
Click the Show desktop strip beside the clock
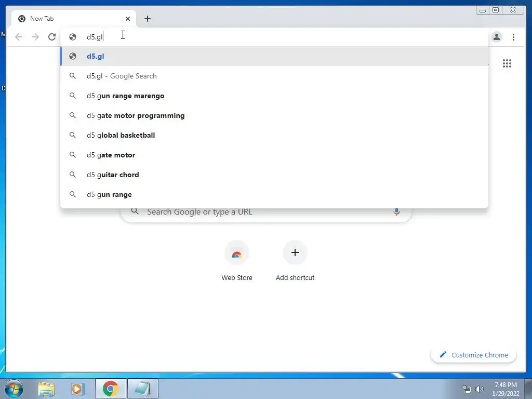pyautogui.click(x=528, y=389)
